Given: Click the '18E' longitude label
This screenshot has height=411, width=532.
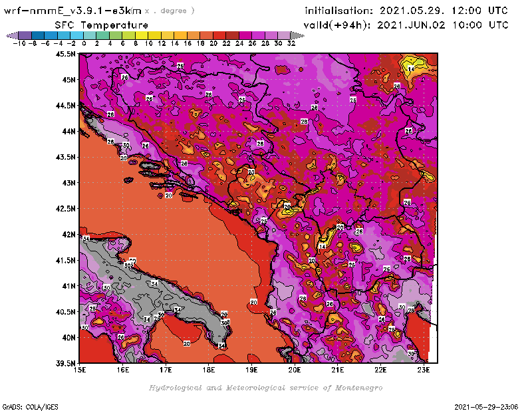Looking at the screenshot, I should point(209,370).
